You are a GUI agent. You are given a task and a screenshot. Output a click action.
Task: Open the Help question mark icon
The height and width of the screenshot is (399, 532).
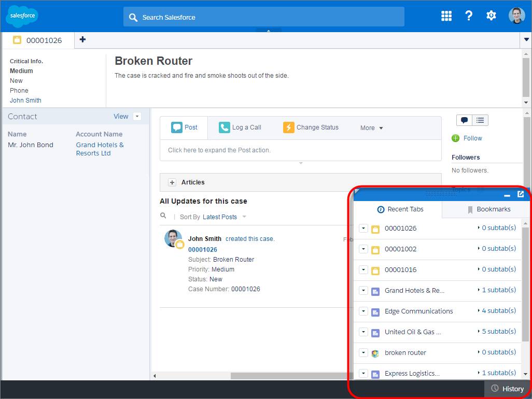click(x=469, y=16)
